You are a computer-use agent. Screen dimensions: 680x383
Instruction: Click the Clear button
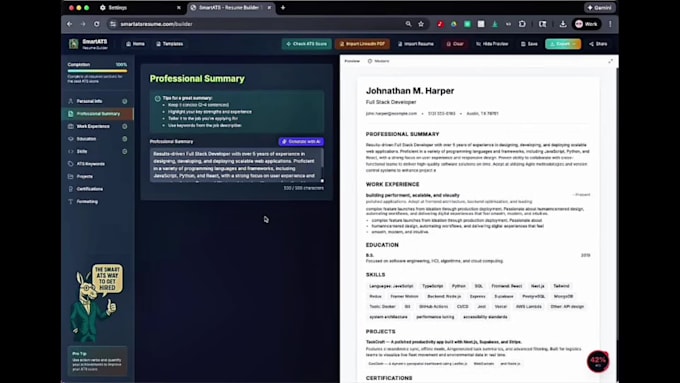[x=455, y=44]
